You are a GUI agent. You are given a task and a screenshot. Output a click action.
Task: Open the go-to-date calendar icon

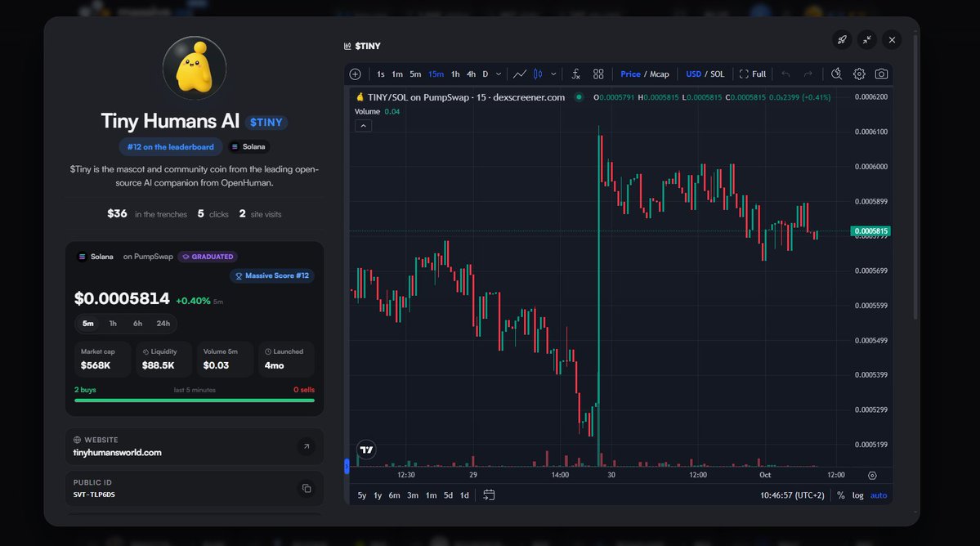click(489, 495)
